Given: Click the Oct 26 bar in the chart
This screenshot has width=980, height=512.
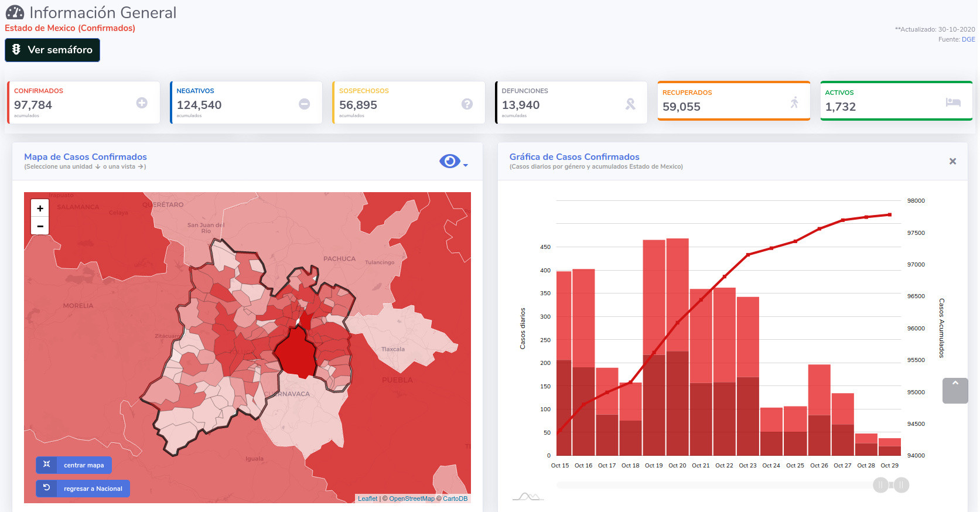Looking at the screenshot, I should point(819,410).
